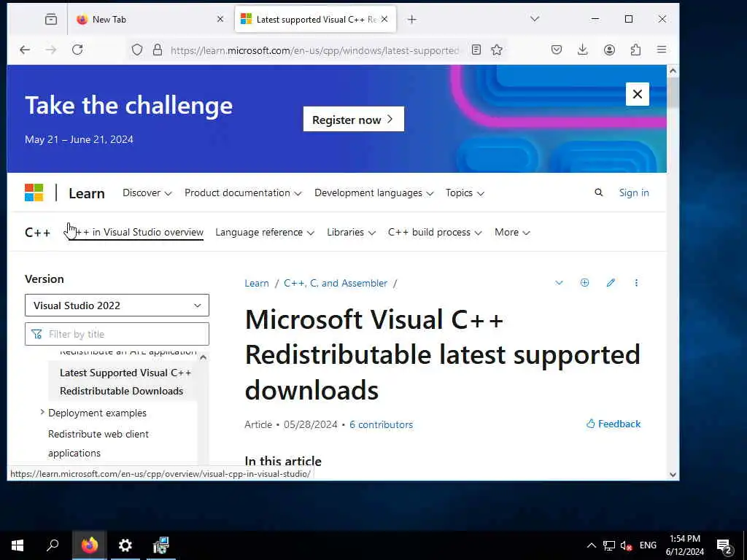This screenshot has height=560, width=747.
Task: Open the Firefox downloads panel
Action: [583, 50]
